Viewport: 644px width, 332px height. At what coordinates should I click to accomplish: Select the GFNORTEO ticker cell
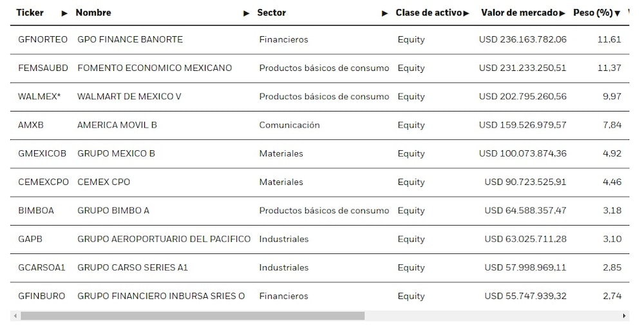pyautogui.click(x=43, y=39)
